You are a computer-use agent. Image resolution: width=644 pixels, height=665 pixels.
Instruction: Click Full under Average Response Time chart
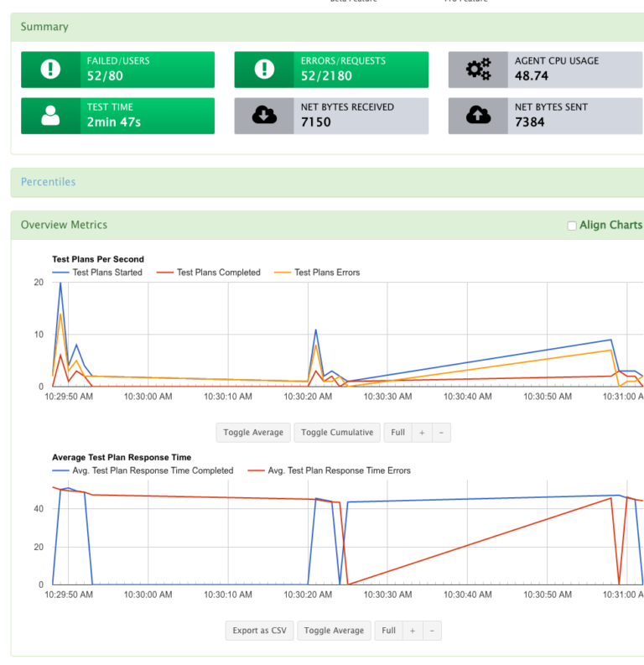click(x=388, y=631)
